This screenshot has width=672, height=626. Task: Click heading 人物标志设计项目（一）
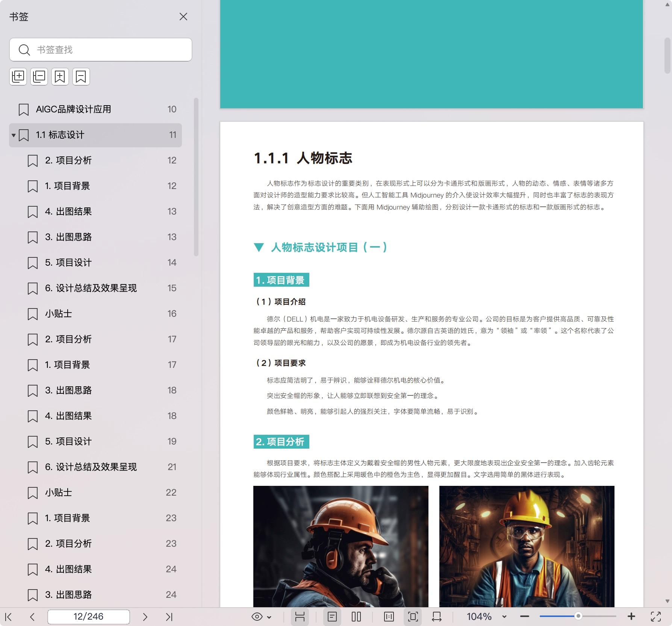pos(329,247)
